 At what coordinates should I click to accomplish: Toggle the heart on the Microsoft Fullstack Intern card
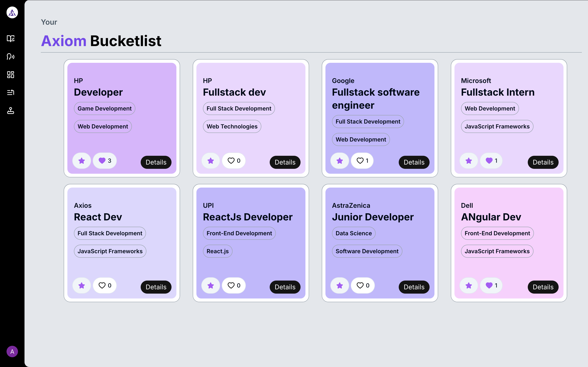[x=491, y=161]
